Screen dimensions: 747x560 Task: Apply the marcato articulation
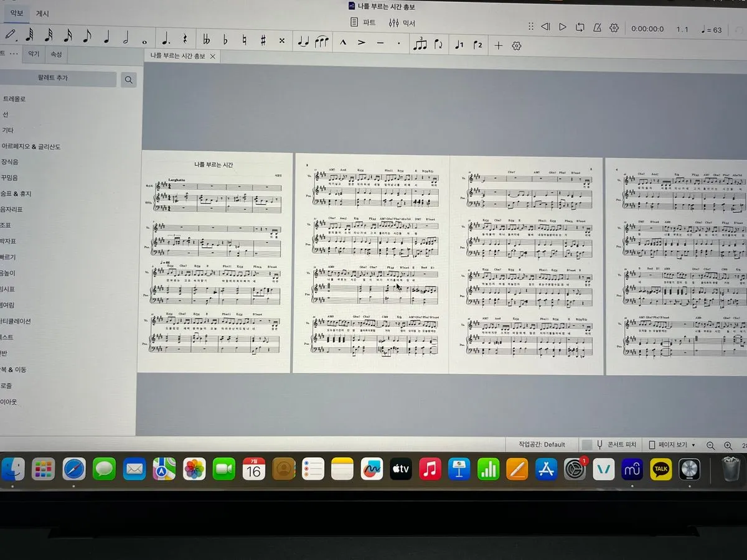point(342,43)
